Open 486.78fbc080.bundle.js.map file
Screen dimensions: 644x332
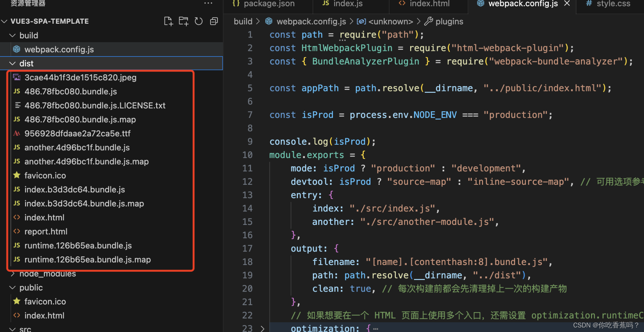80,119
